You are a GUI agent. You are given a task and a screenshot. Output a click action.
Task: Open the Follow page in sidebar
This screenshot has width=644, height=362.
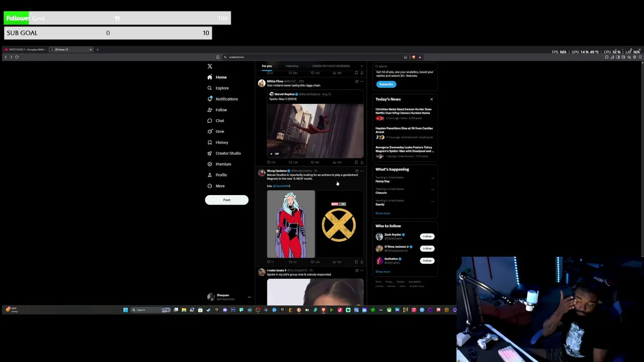tap(217, 110)
